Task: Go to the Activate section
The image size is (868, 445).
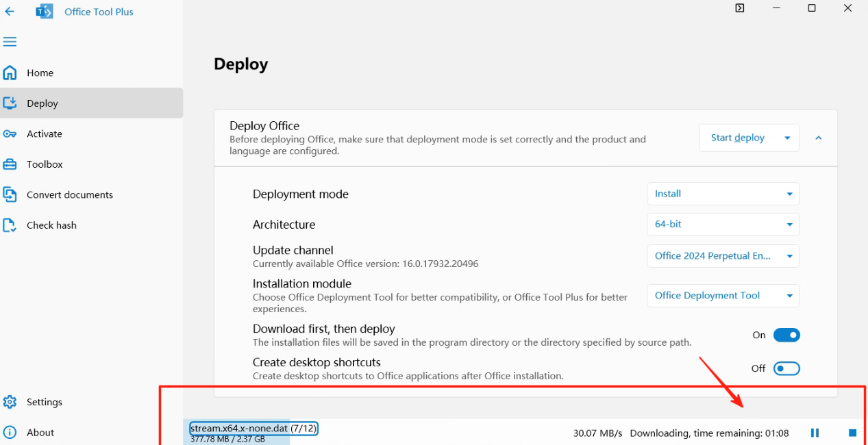Action: [44, 133]
